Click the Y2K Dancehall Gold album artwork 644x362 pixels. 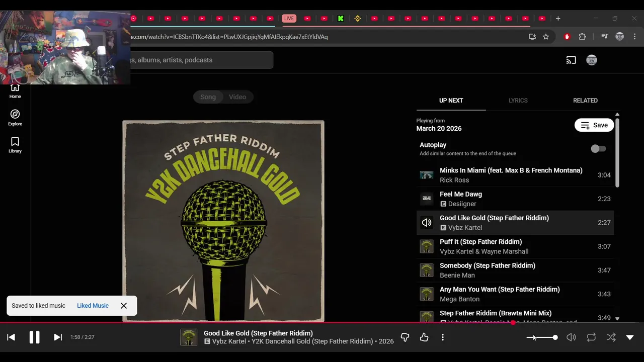tap(223, 221)
